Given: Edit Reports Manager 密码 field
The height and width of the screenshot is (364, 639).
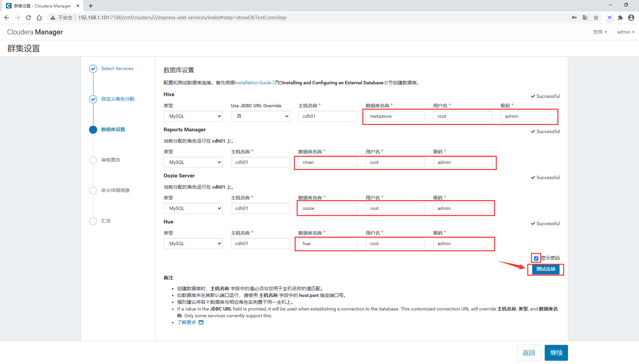Looking at the screenshot, I should (x=463, y=162).
